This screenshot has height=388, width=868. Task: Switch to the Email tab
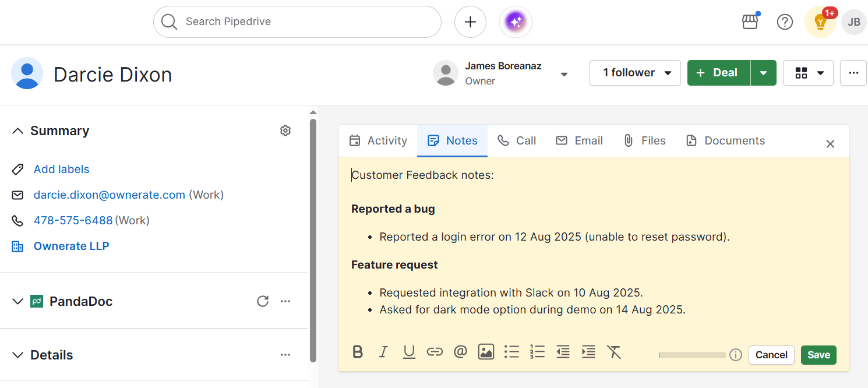(579, 140)
